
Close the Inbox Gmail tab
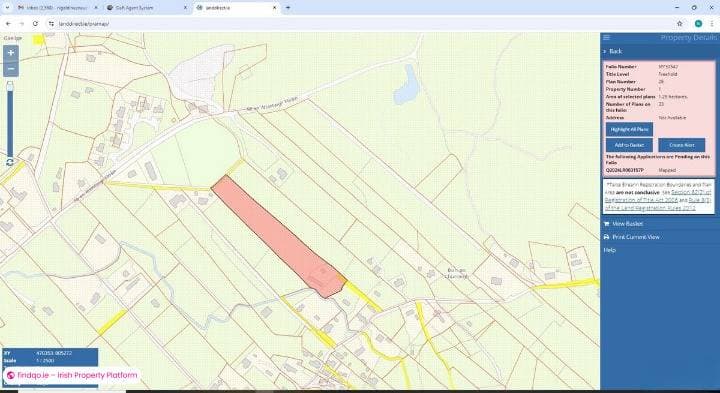pos(96,8)
